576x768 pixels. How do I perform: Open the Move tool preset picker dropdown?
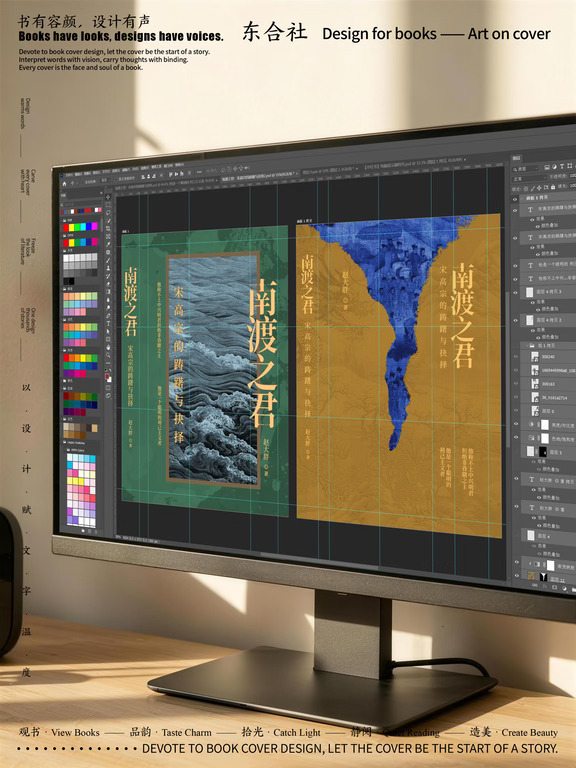point(77,183)
